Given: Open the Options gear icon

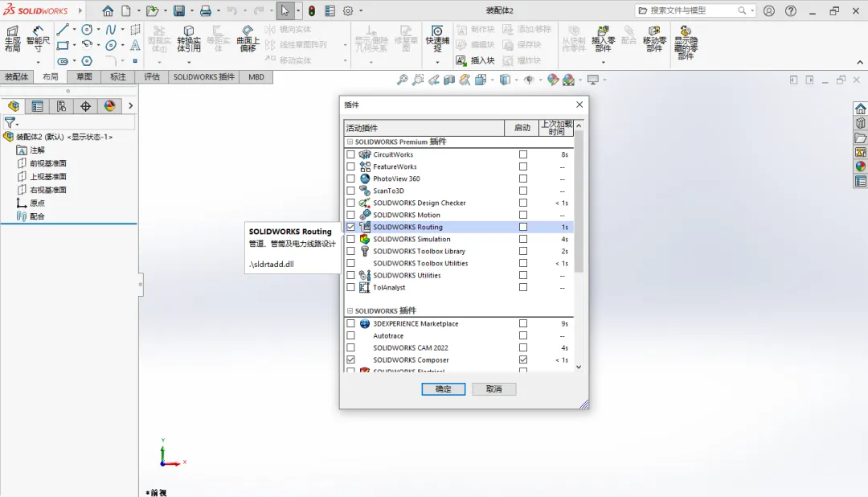Looking at the screenshot, I should (x=348, y=10).
